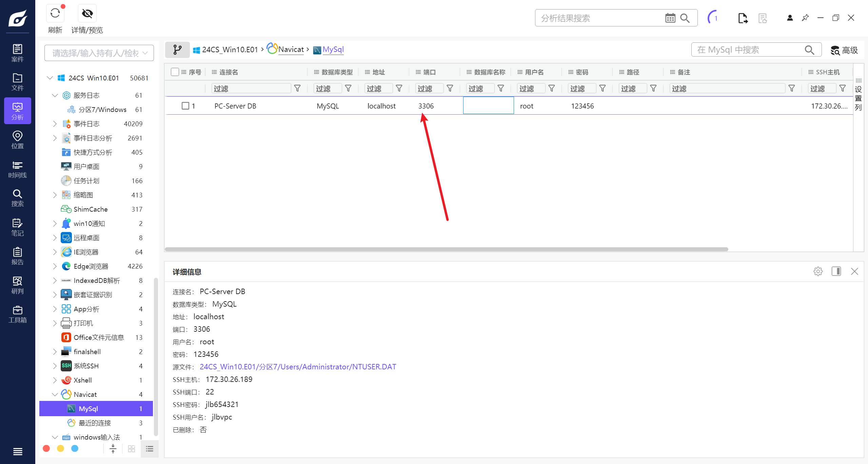This screenshot has width=868, height=464.
Task: Open the Notes (笔记) sidebar icon
Action: [x=17, y=227]
